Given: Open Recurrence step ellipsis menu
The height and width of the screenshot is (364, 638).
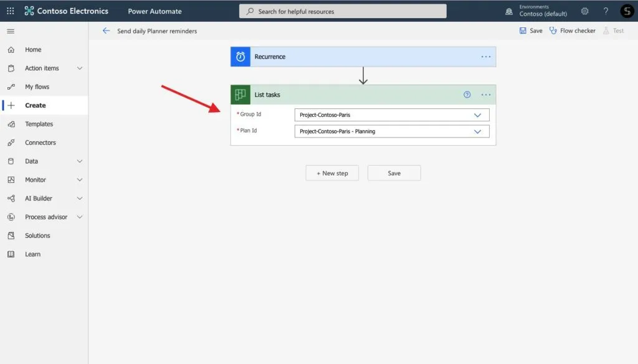Looking at the screenshot, I should point(486,57).
